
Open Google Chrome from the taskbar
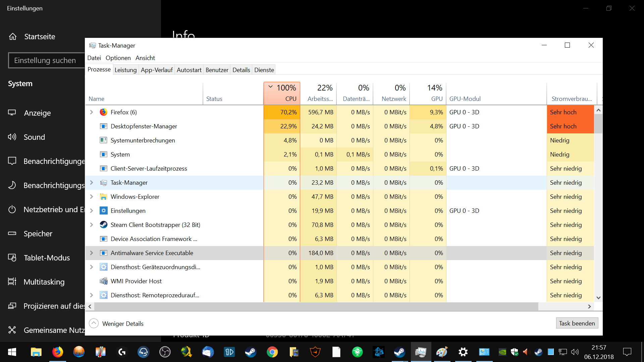(x=272, y=352)
